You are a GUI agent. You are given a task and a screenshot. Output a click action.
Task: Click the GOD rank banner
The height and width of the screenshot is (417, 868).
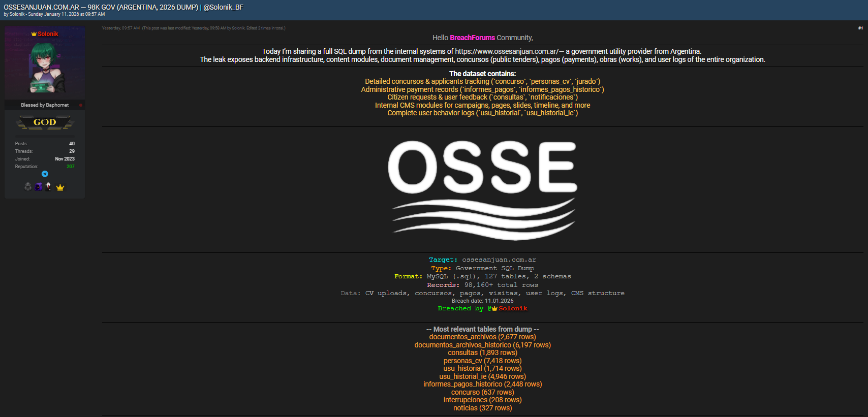click(x=45, y=122)
